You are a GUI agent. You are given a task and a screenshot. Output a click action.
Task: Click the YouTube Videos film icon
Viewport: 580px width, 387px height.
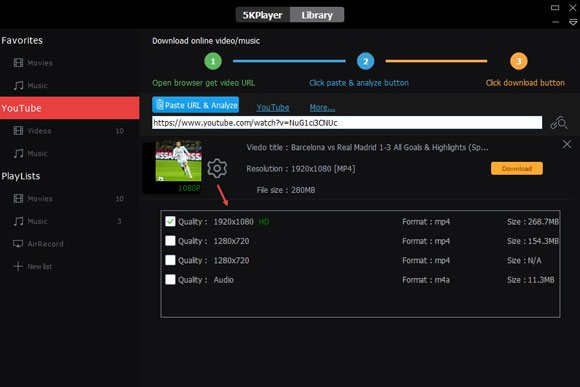pos(18,131)
